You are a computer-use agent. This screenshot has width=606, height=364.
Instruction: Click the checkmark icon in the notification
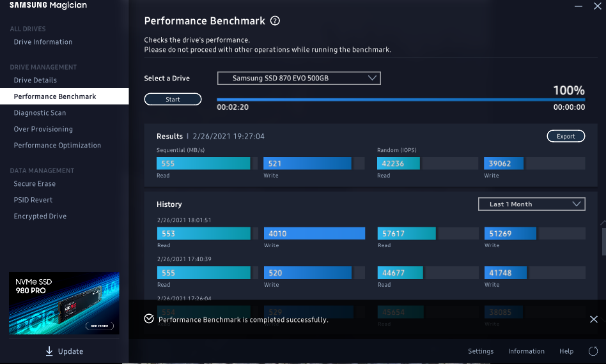tap(149, 319)
